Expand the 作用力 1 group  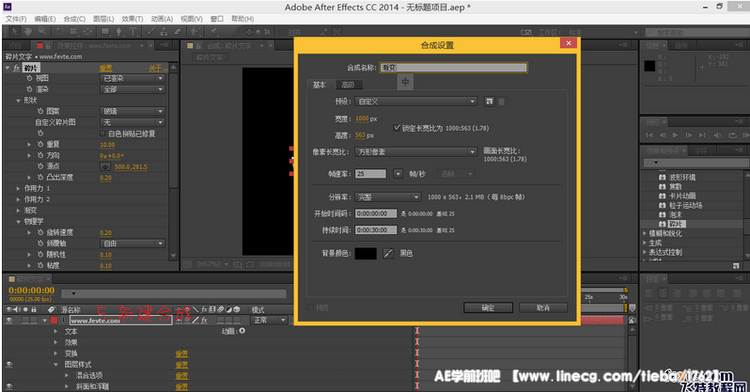pos(18,188)
